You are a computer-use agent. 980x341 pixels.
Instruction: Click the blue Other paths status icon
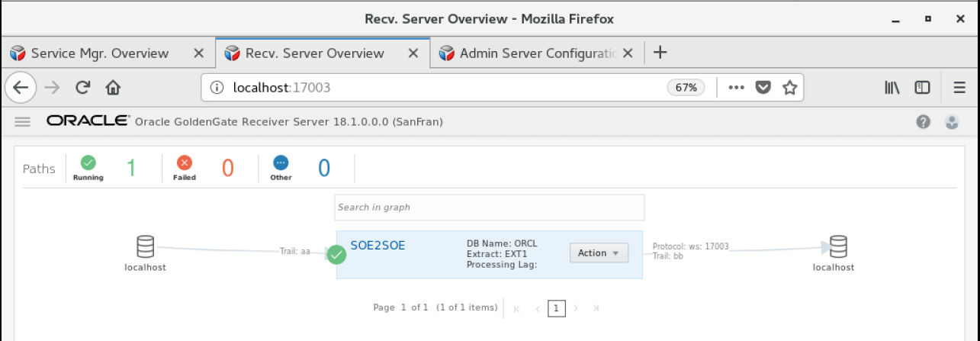pos(281,162)
